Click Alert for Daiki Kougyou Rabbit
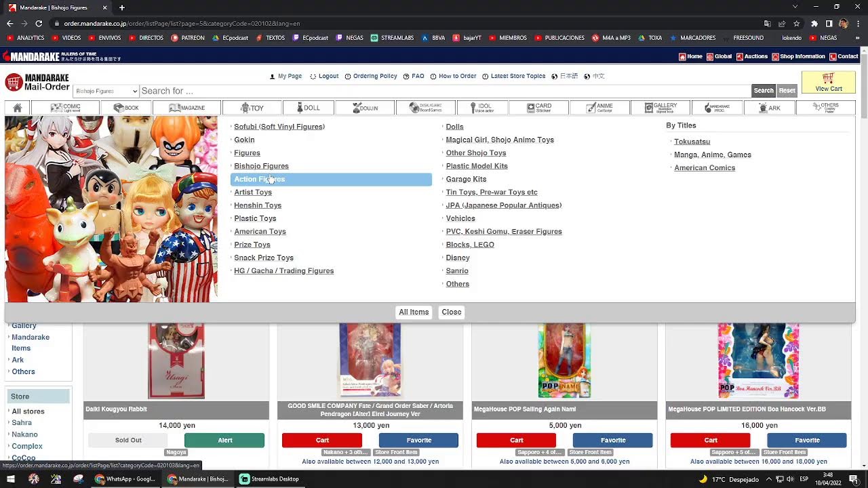This screenshot has height=488, width=868. click(224, 441)
